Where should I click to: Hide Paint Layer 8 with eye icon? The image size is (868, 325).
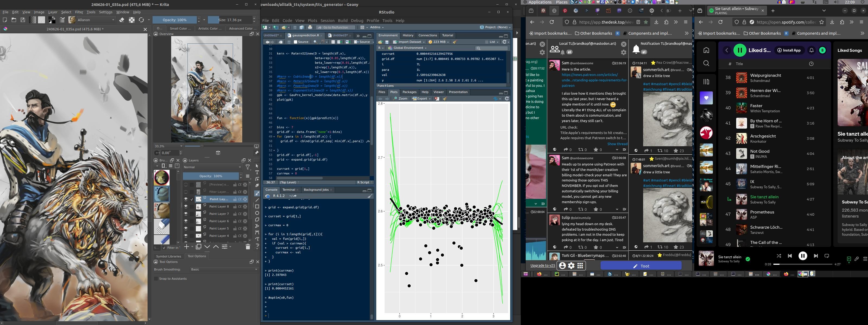[x=186, y=206]
